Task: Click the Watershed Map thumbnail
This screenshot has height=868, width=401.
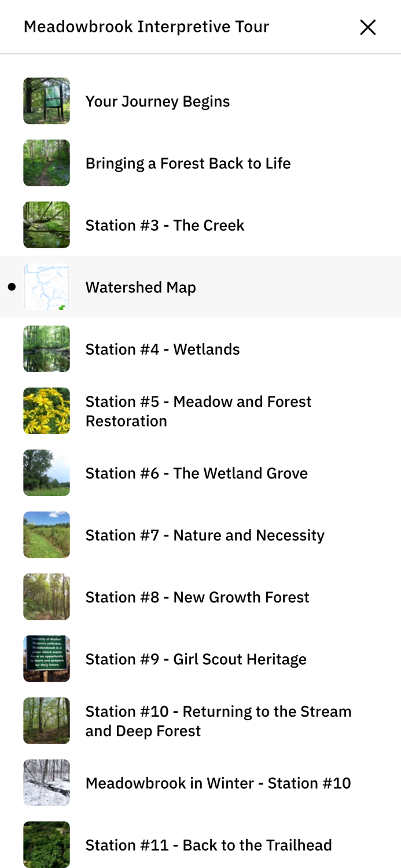Action: coord(46,286)
